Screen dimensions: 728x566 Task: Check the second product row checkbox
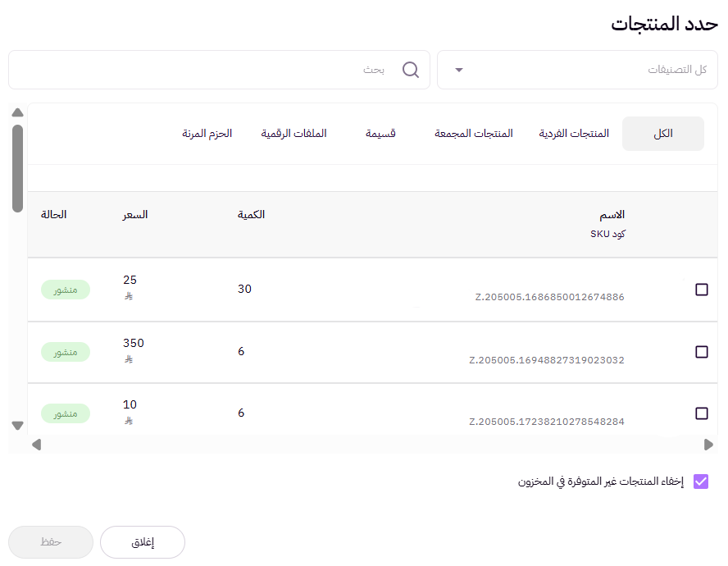click(x=702, y=351)
